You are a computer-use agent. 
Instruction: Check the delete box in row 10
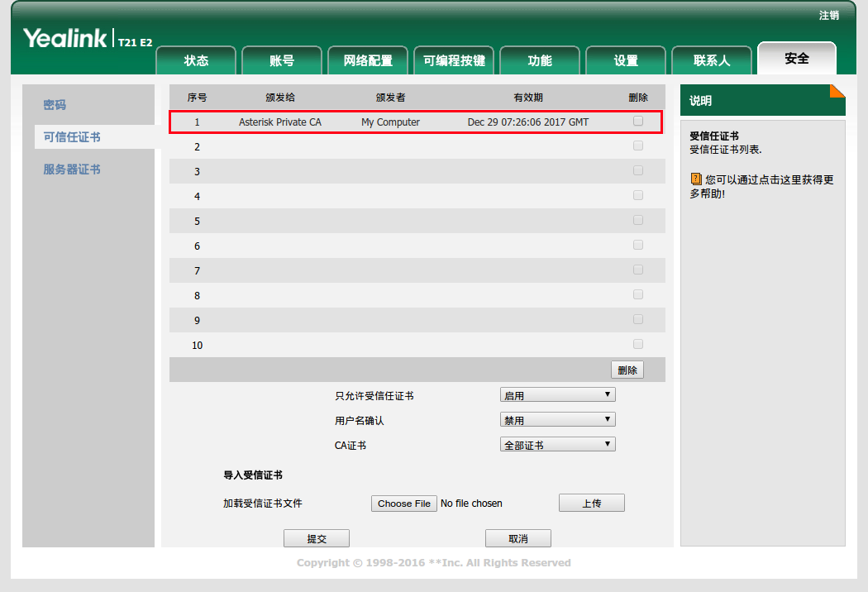(637, 344)
